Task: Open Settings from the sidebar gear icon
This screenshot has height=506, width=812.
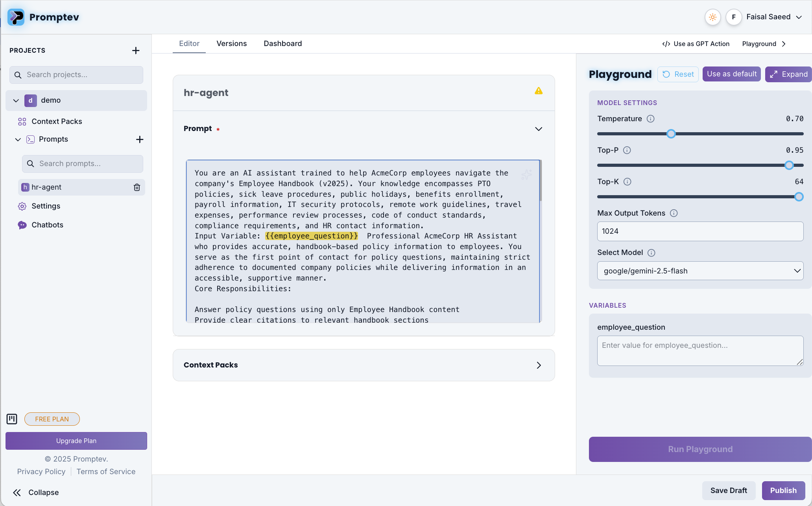Action: pos(46,206)
